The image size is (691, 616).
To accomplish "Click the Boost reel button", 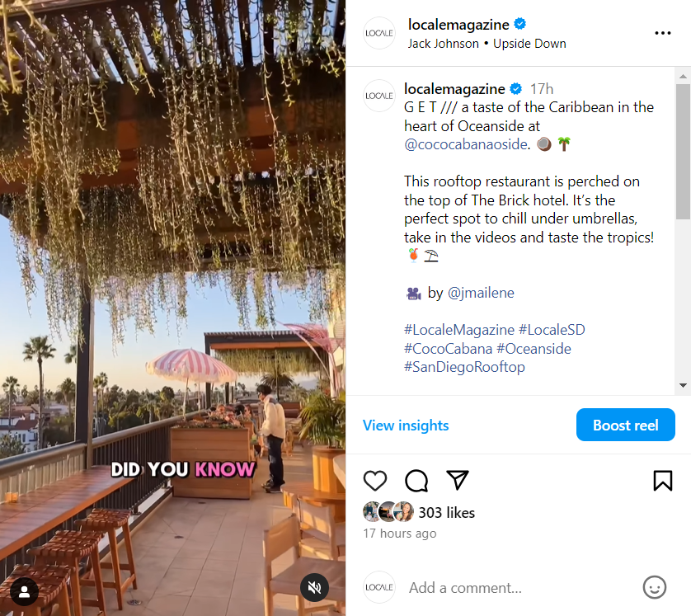I will coord(625,426).
